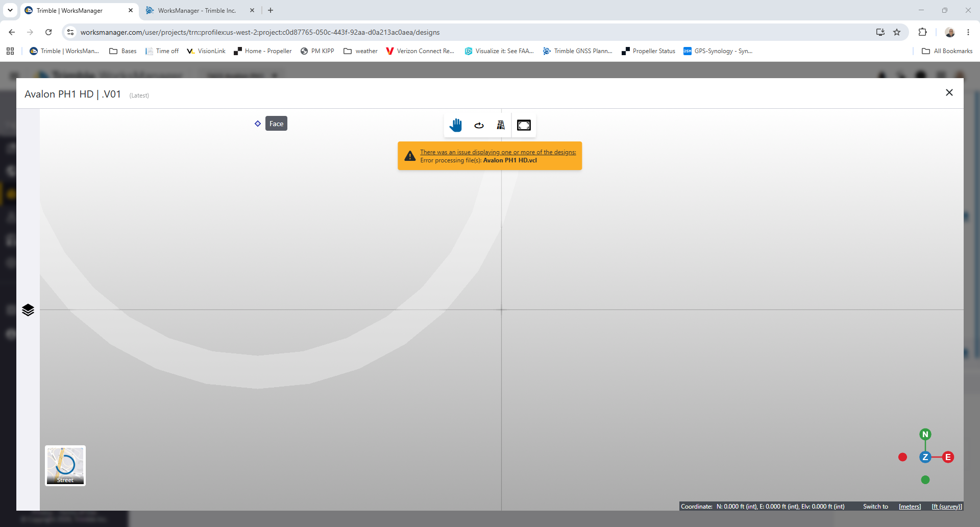Click the green south-side compass dot
Image resolution: width=980 pixels, height=527 pixels.
[925, 480]
